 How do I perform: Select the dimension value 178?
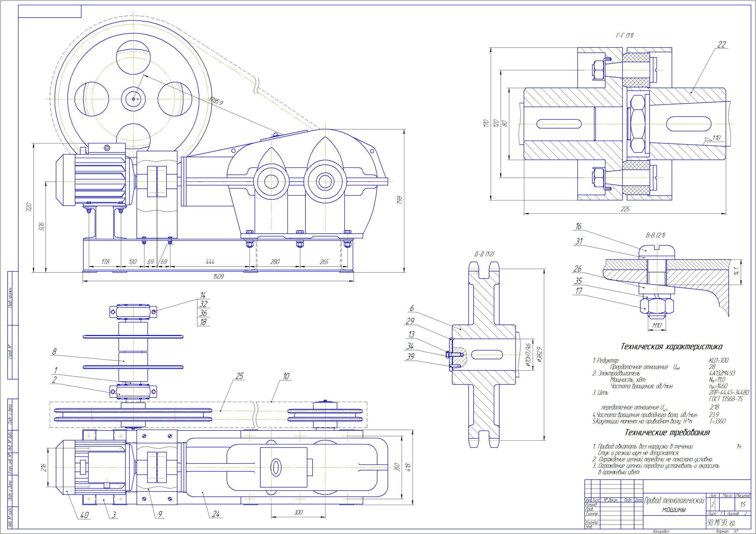105,262
